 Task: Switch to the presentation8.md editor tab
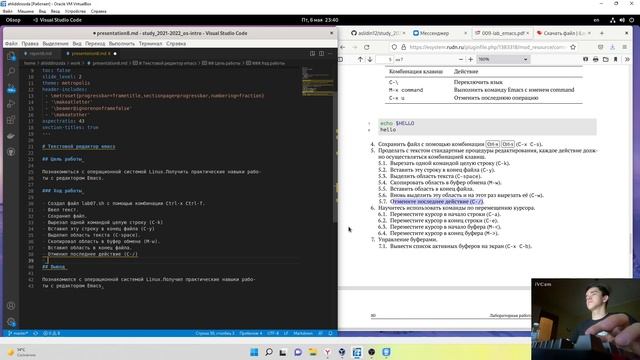[91, 53]
